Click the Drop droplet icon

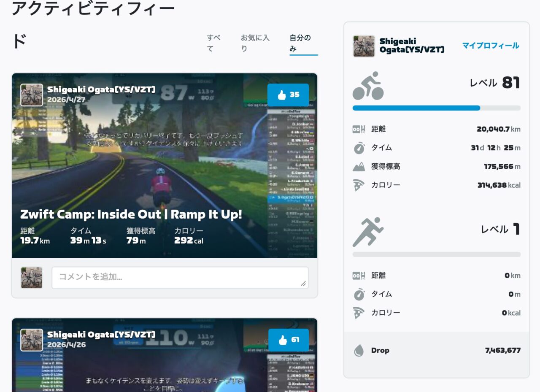[359, 350]
